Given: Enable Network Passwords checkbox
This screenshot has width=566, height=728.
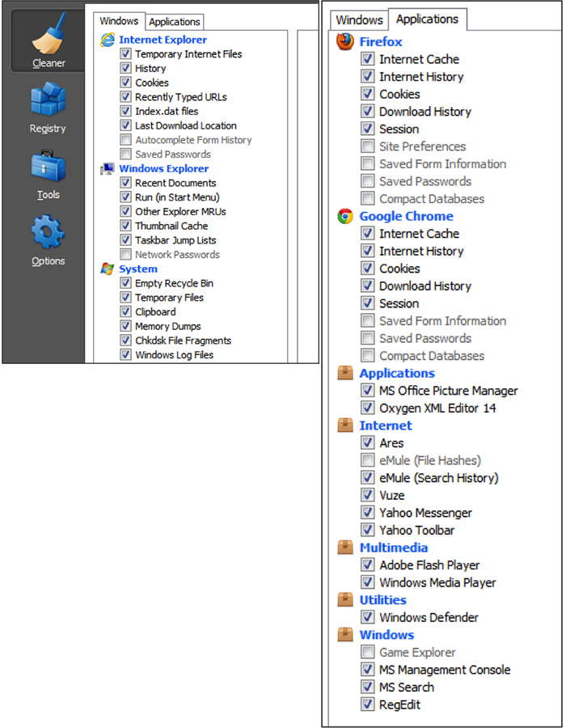Looking at the screenshot, I should pos(125,255).
